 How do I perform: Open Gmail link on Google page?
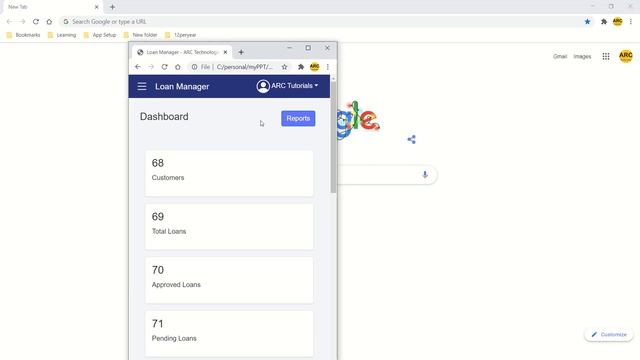[x=560, y=56]
